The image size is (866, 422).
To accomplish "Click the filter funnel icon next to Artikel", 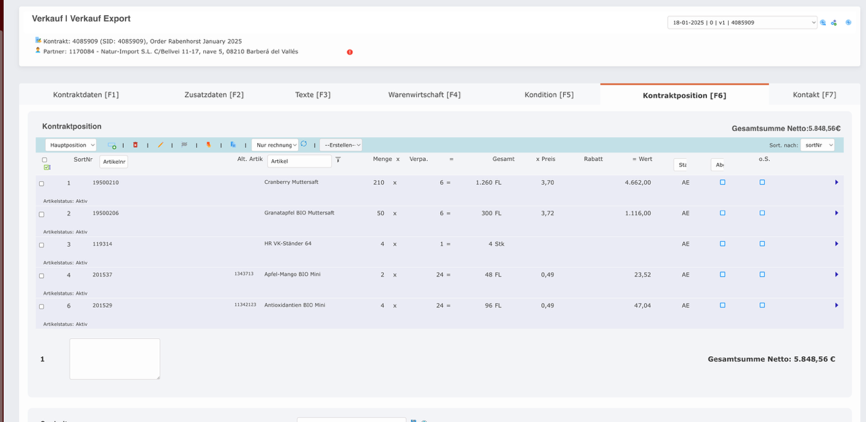I will click(338, 160).
